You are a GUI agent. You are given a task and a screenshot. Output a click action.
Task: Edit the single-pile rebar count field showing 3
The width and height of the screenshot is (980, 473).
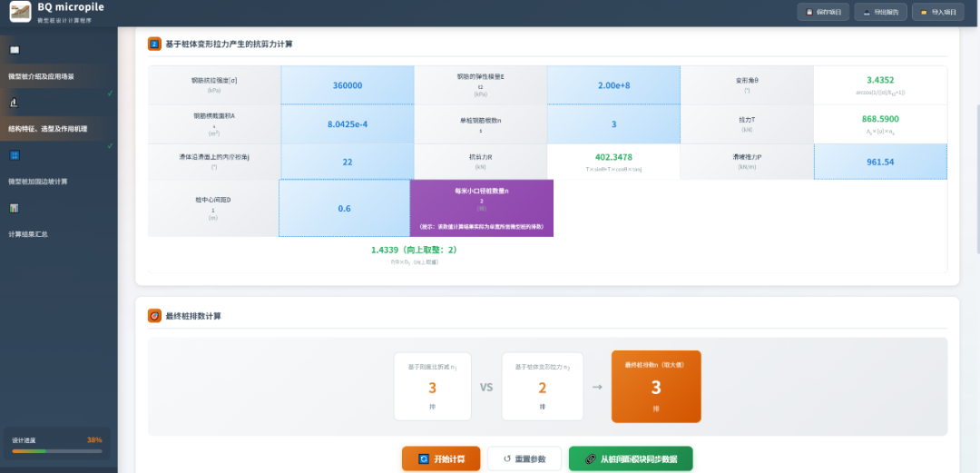coord(613,123)
